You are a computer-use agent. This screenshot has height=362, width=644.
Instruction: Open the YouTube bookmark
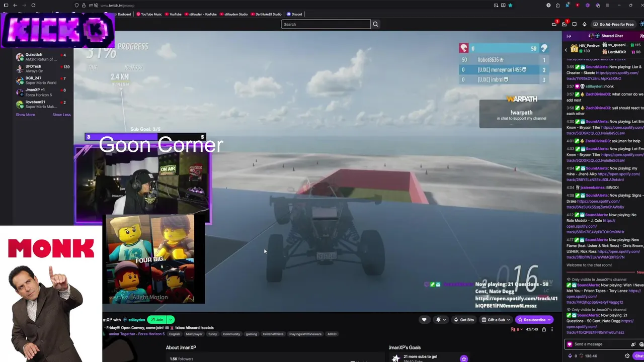click(x=173, y=14)
